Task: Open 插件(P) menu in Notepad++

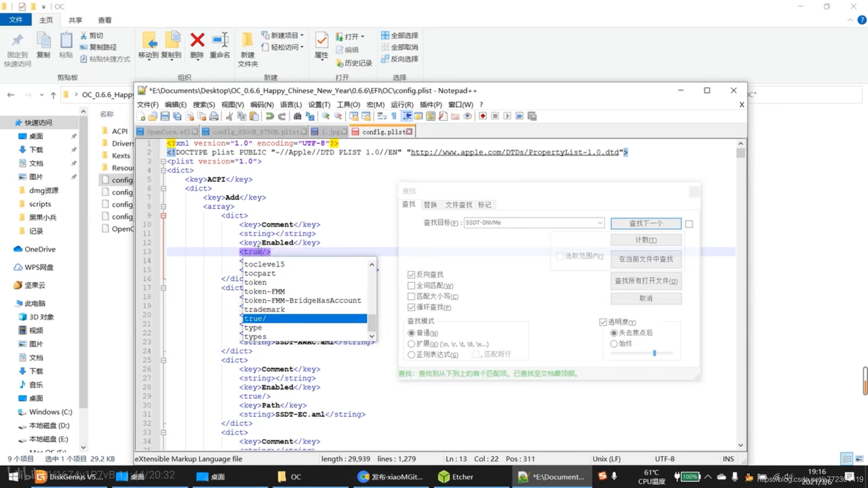Action: [x=431, y=104]
